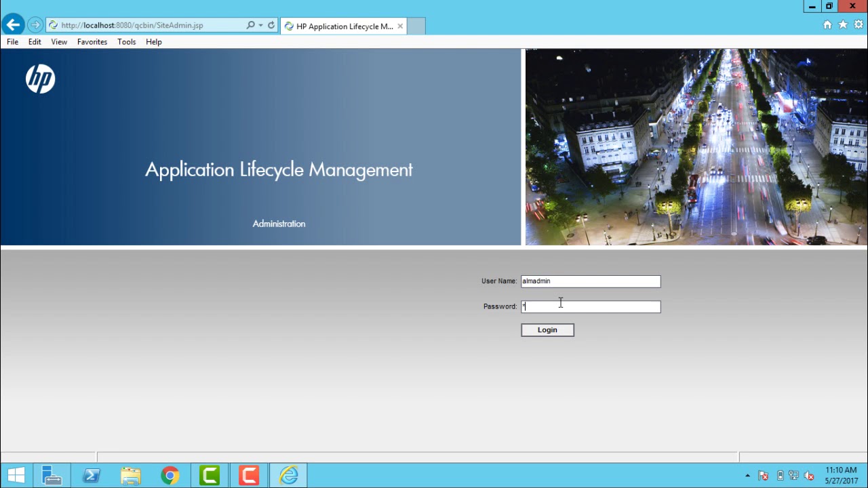Click the Password input field
This screenshot has width=868, height=488.
coord(591,306)
